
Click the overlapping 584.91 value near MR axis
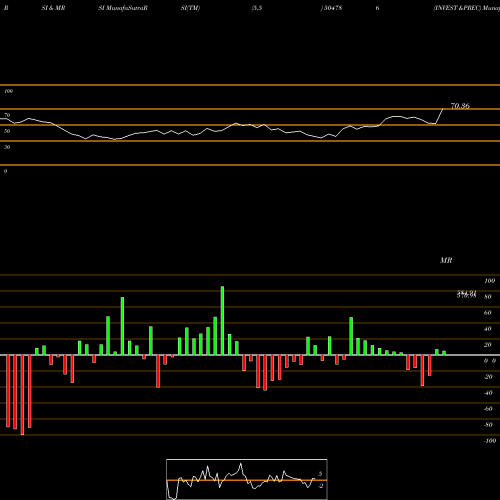466,292
